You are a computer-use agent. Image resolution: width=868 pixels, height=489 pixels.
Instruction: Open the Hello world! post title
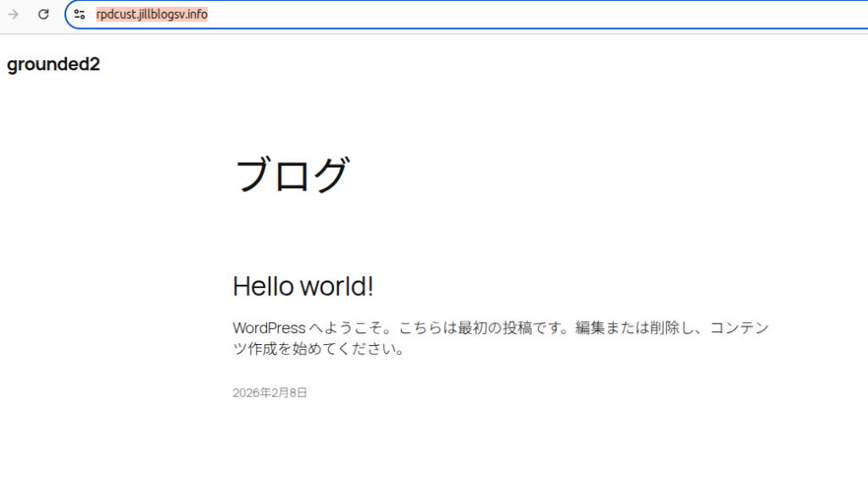[x=303, y=287]
